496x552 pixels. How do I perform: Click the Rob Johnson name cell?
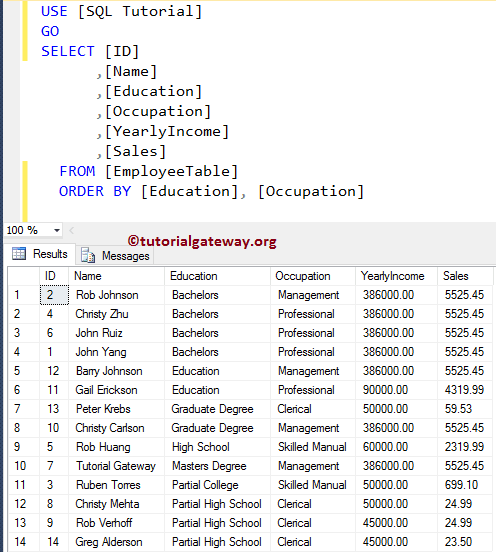[x=117, y=295]
